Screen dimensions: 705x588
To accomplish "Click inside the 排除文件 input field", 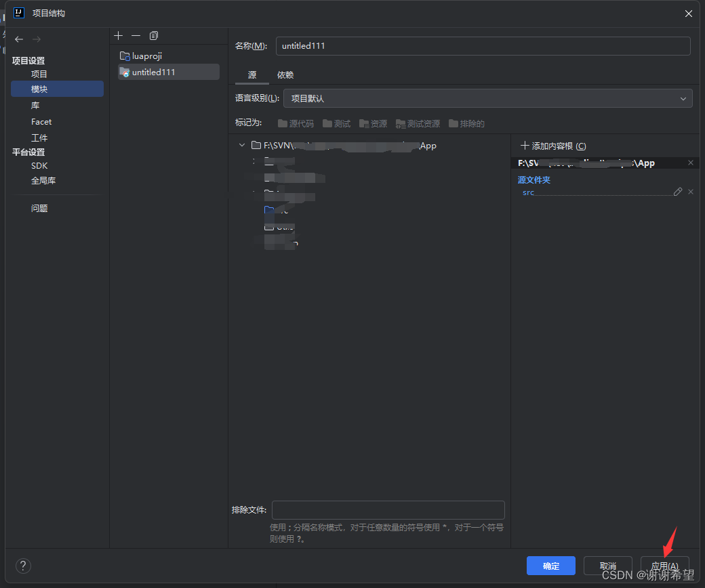I will coord(388,509).
